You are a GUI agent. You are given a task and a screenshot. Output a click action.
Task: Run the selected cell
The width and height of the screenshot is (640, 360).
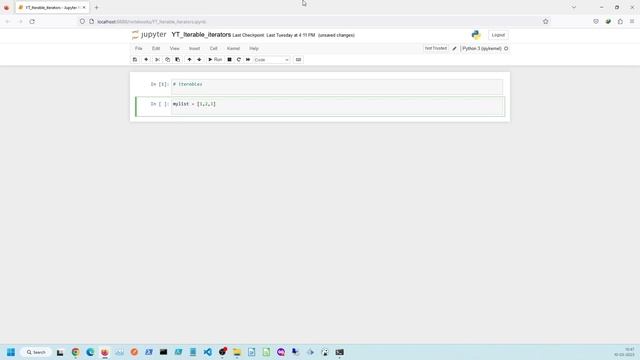tap(215, 60)
